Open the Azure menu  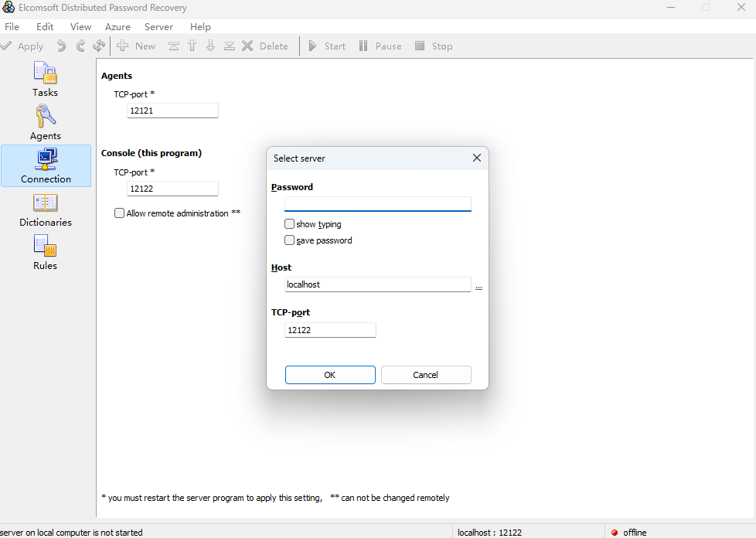[117, 26]
